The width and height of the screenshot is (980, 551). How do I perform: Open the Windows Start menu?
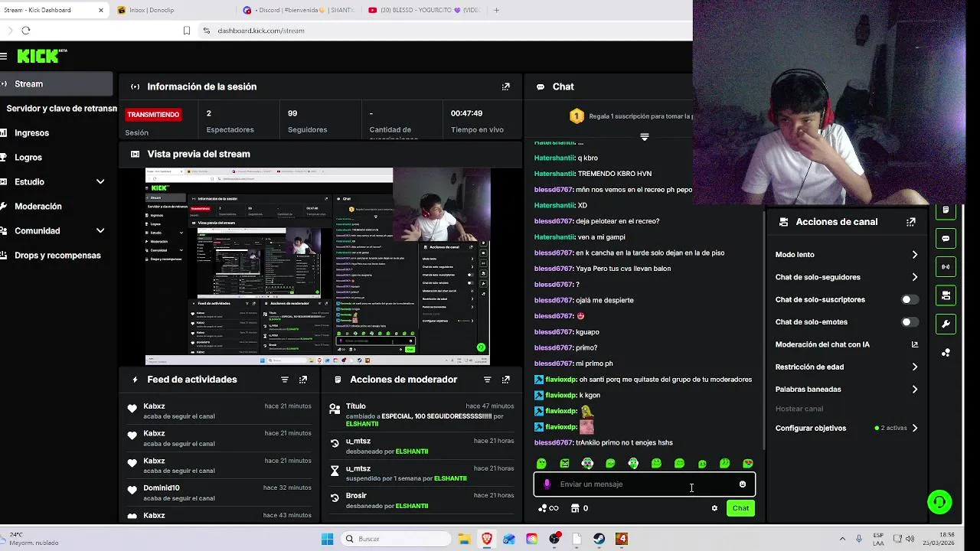point(327,539)
